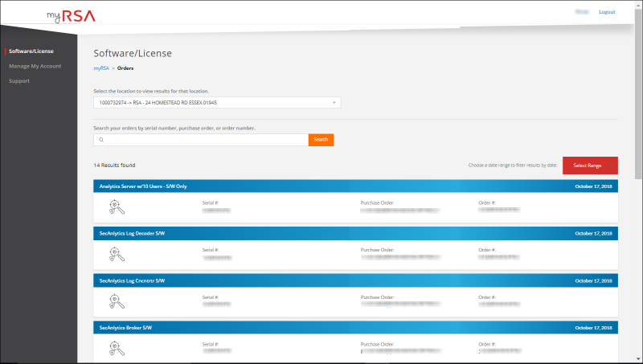Click Purchase Order label in Log Decoder row
Viewport: 643px width, 364px height.
[377, 250]
